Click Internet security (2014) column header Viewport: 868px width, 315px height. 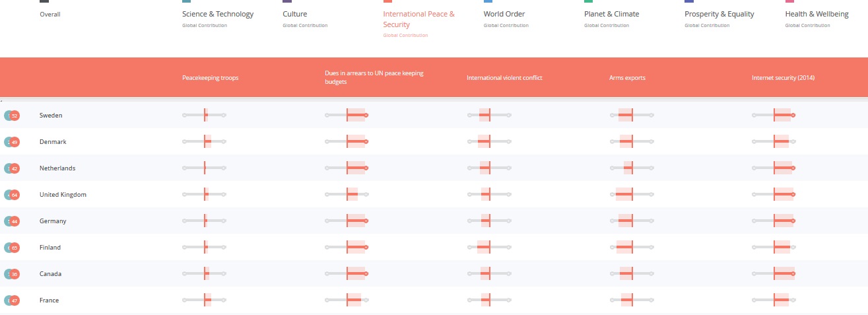pos(784,78)
